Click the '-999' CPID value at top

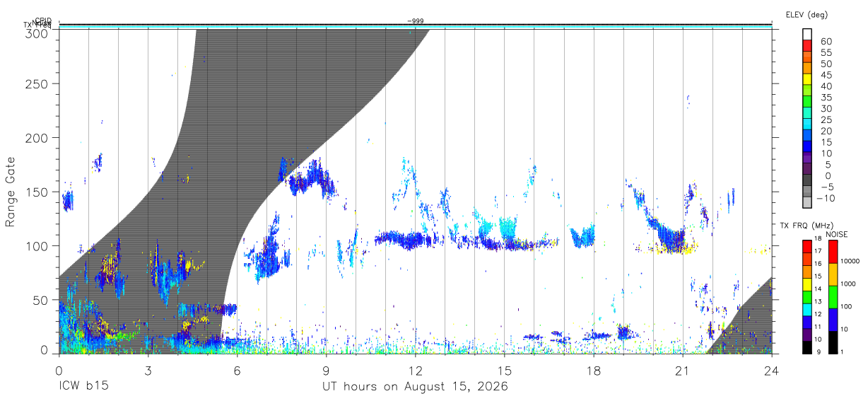point(416,21)
